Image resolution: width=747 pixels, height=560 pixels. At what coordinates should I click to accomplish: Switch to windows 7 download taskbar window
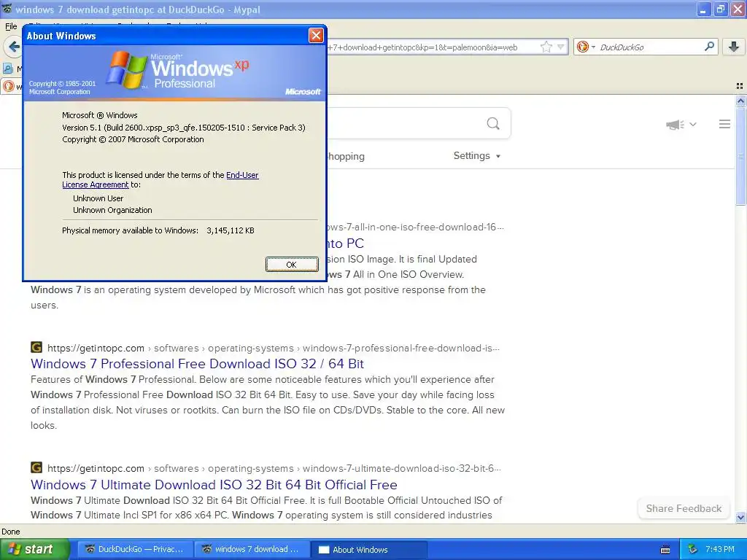(x=252, y=549)
